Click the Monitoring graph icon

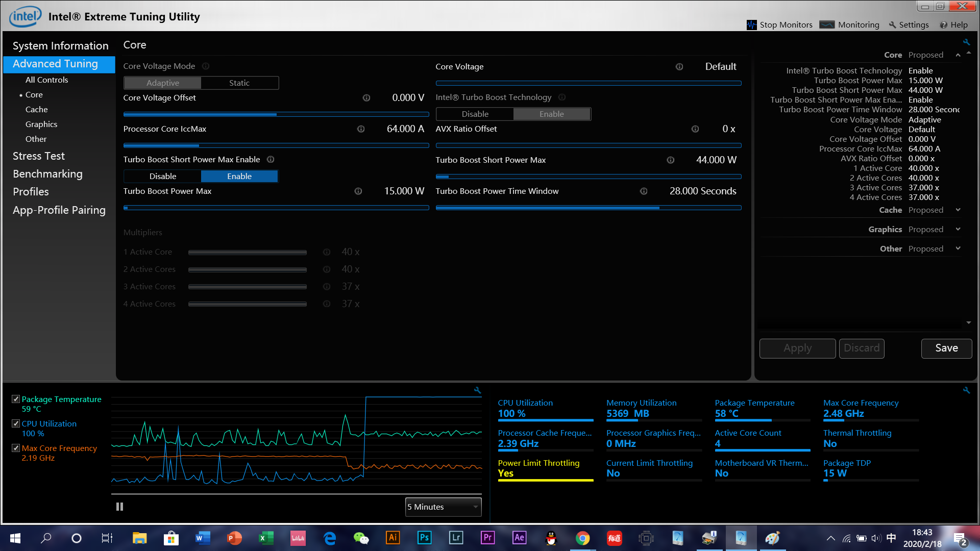[x=827, y=24]
